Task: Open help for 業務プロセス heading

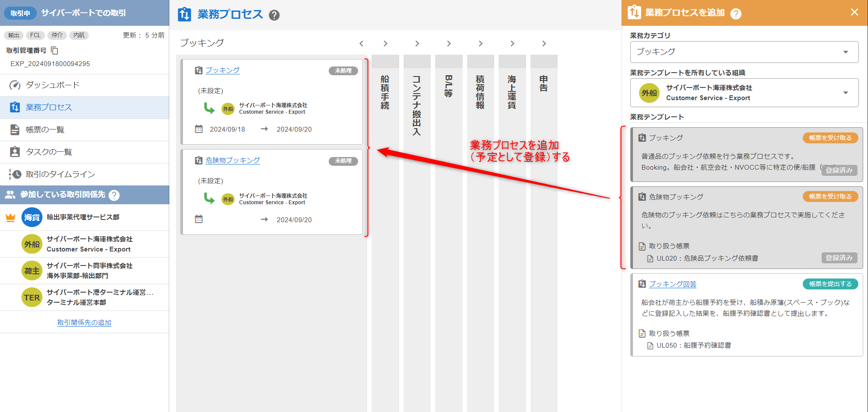Action: 274,15
